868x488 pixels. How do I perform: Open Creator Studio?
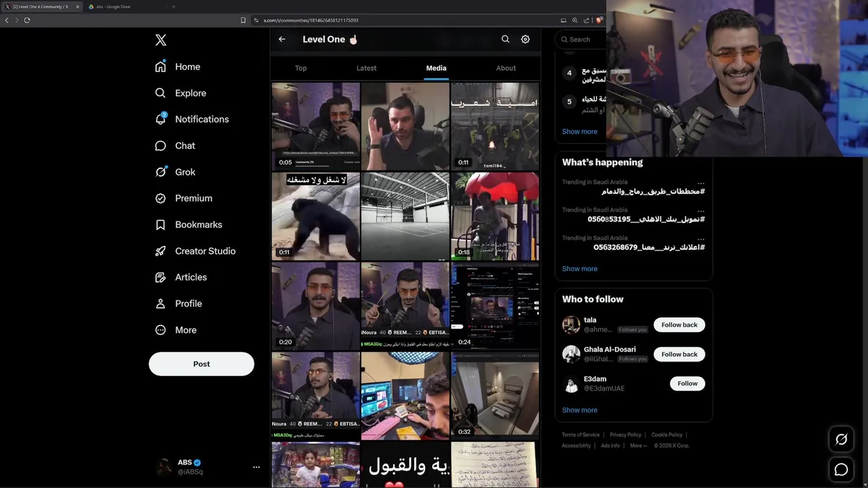coord(195,251)
